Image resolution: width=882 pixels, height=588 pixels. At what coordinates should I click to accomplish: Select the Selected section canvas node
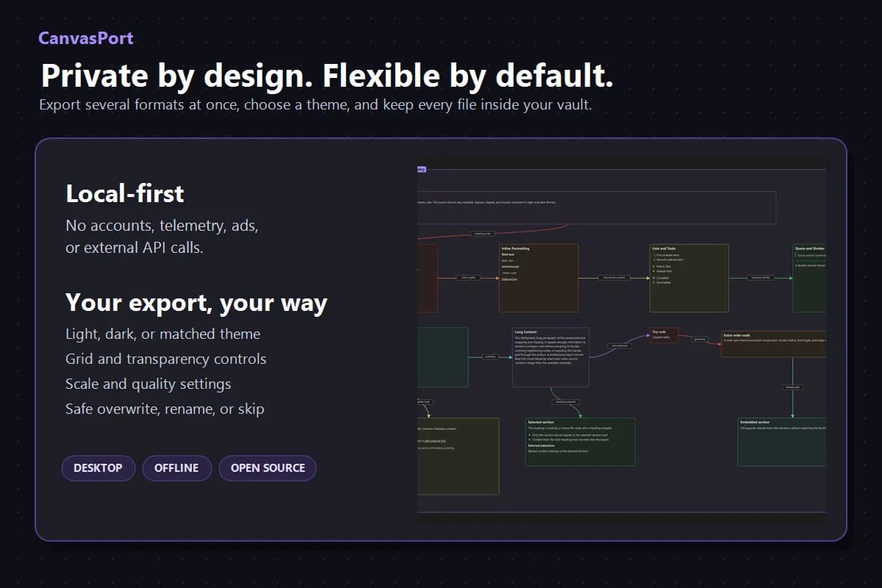click(581, 442)
